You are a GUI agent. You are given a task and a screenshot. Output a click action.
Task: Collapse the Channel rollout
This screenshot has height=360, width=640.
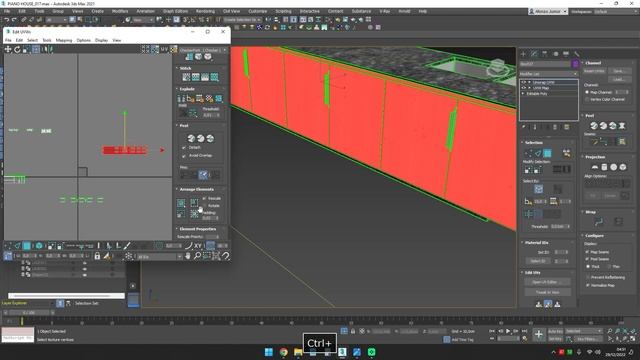pyautogui.click(x=592, y=63)
